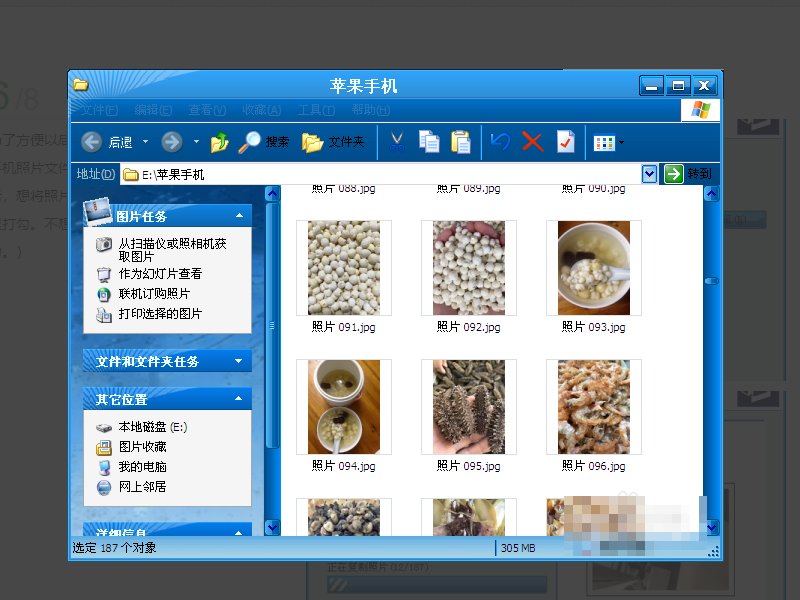The image size is (800, 600).
Task: Expand the address bar dropdown arrow
Action: [649, 174]
